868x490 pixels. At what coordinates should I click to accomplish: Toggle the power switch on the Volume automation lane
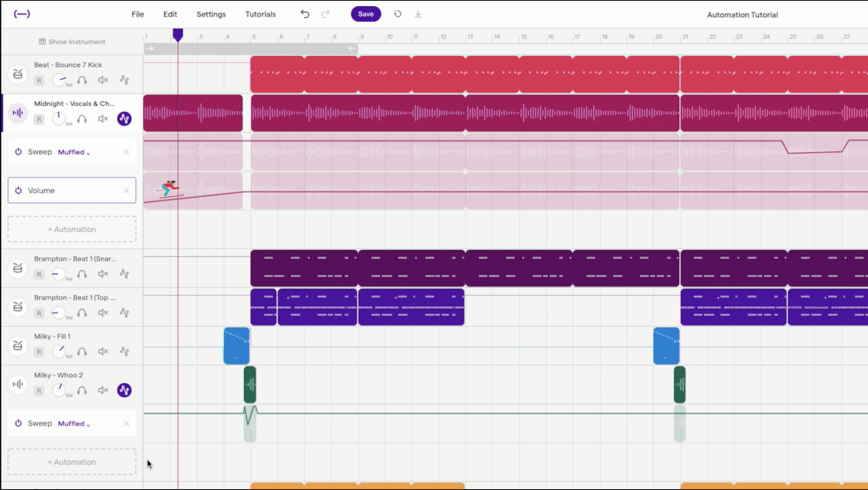pos(19,190)
